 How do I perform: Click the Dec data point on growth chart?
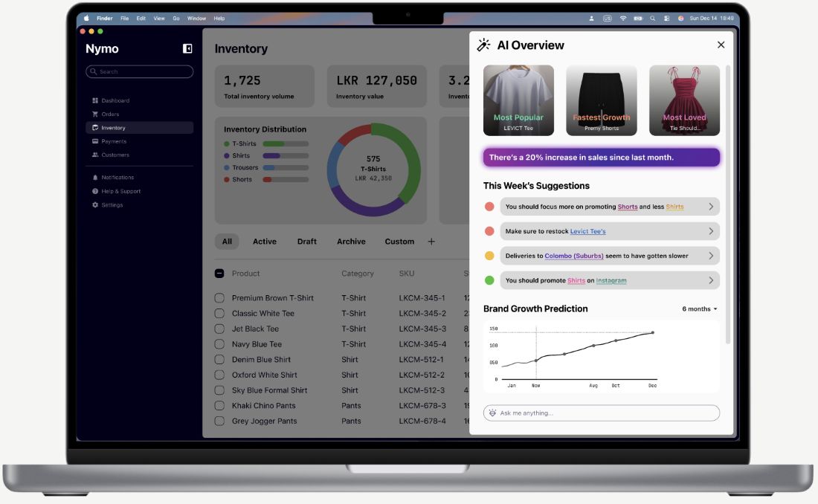pos(653,333)
